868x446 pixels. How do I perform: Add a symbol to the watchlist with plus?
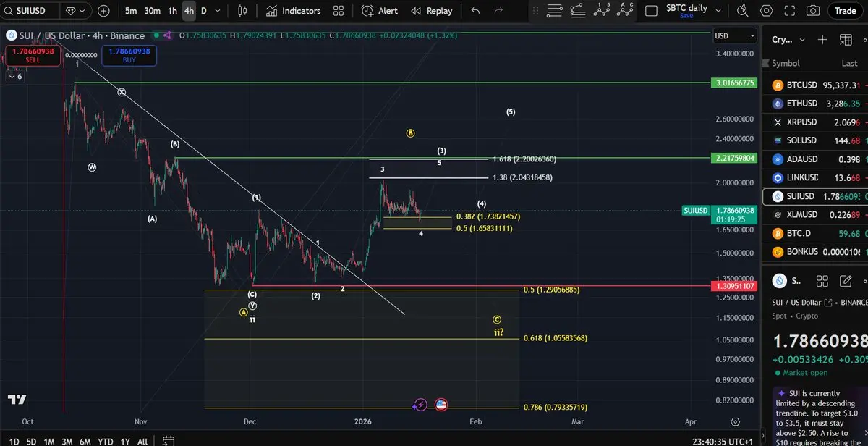click(x=822, y=40)
